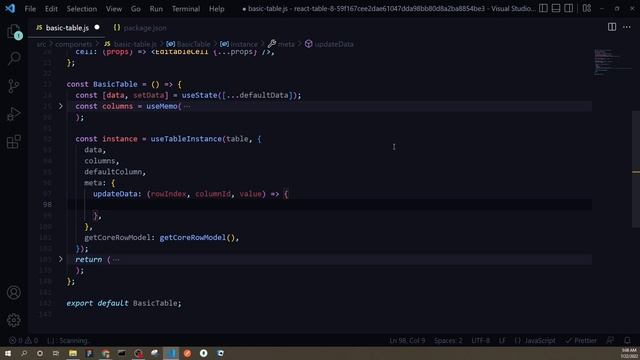The width and height of the screenshot is (640, 360).
Task: Open Cortana circle icon on taskbar
Action: pos(40,353)
